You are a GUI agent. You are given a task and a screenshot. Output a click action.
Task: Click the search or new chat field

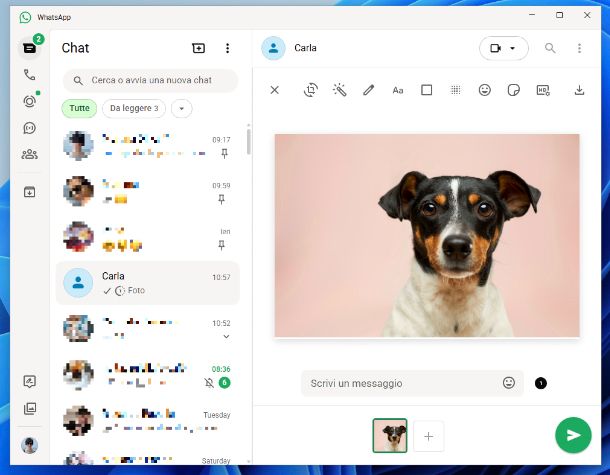pyautogui.click(x=151, y=80)
